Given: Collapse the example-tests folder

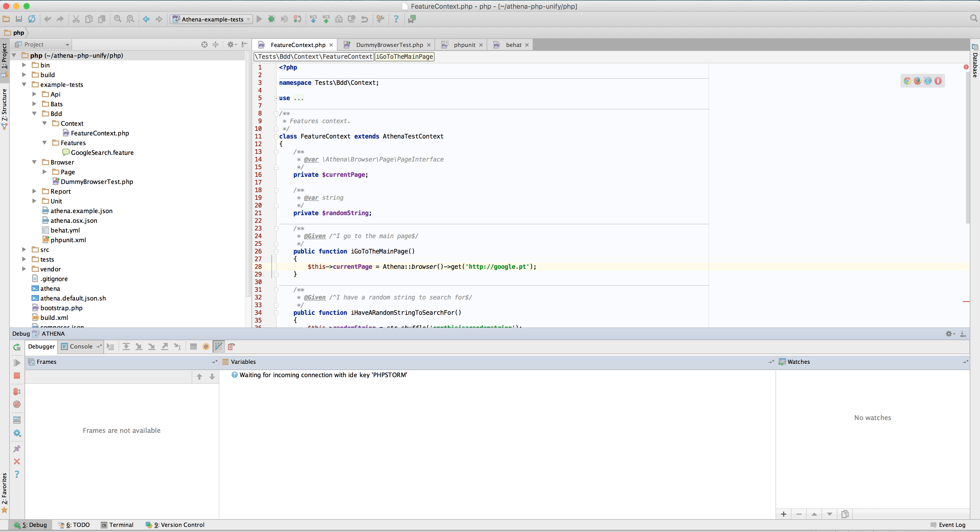Looking at the screenshot, I should pos(24,84).
